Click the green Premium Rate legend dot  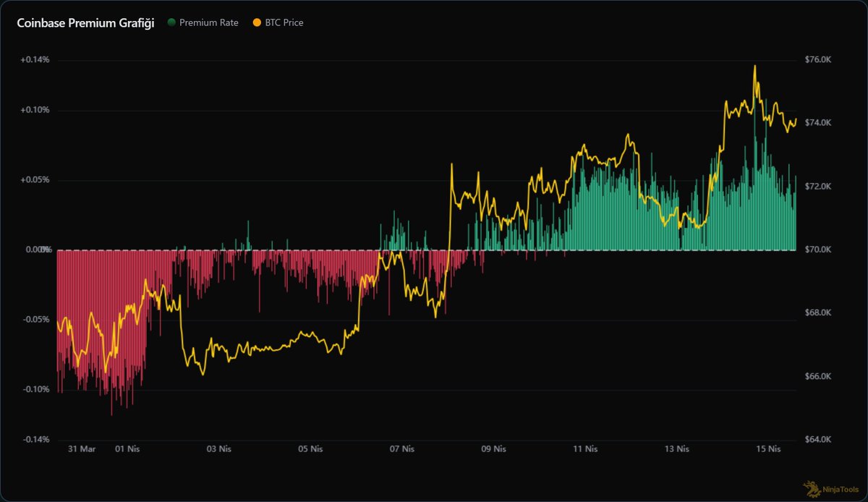pos(171,22)
